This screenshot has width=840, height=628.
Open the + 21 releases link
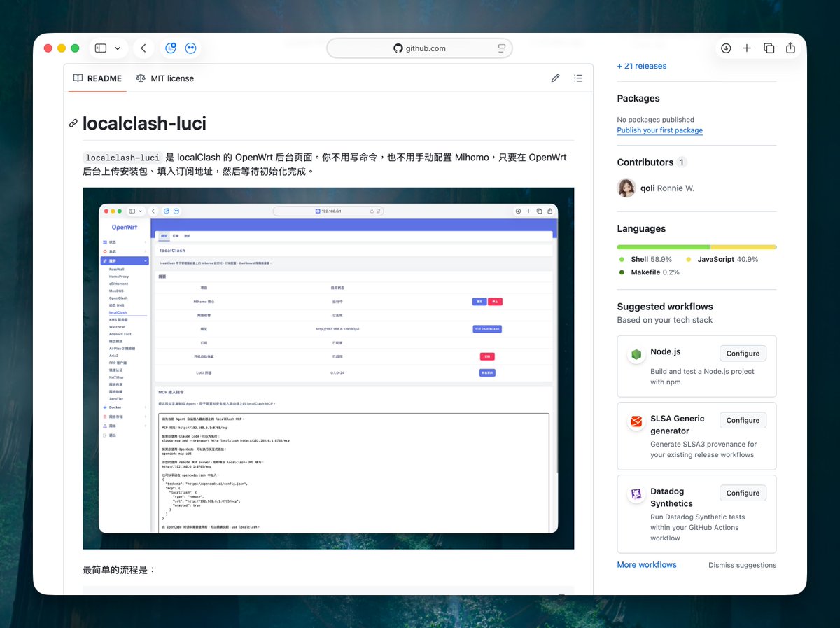coord(642,66)
